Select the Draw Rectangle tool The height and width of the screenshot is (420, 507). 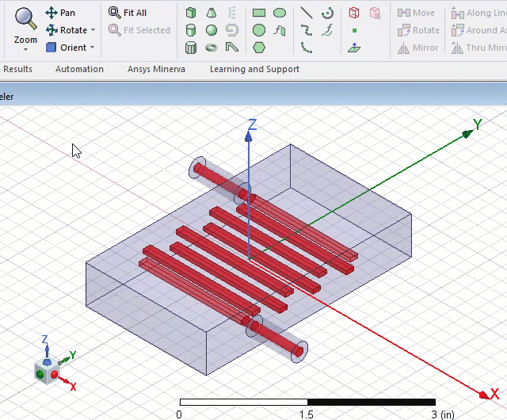pos(259,13)
